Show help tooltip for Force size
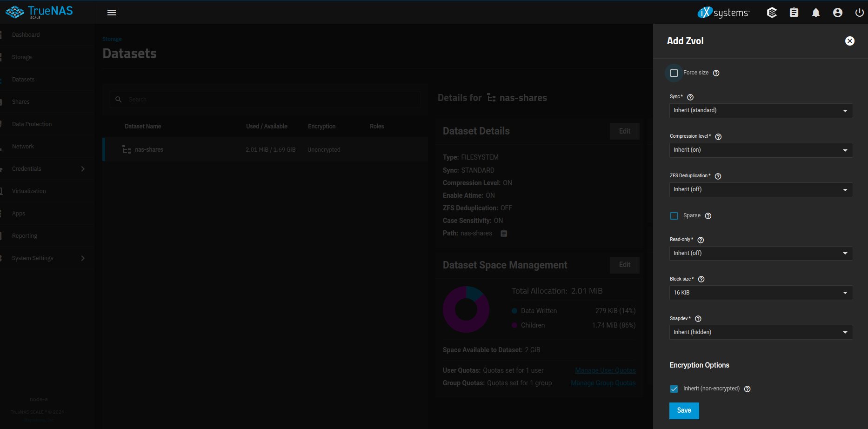The image size is (868, 429). 716,73
